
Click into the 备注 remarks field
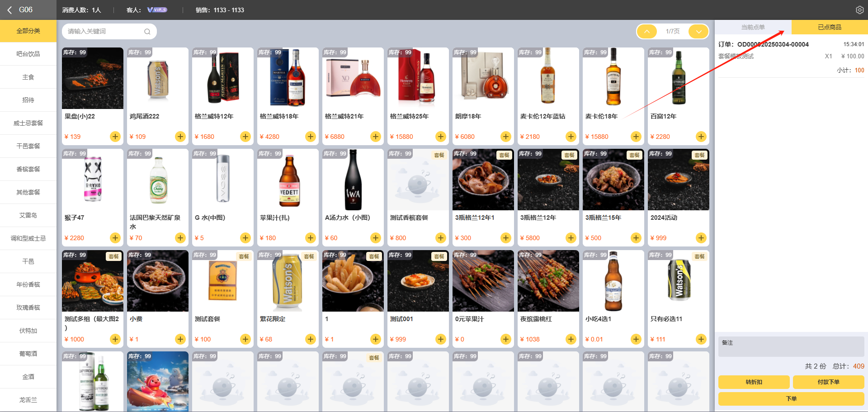[x=791, y=347]
